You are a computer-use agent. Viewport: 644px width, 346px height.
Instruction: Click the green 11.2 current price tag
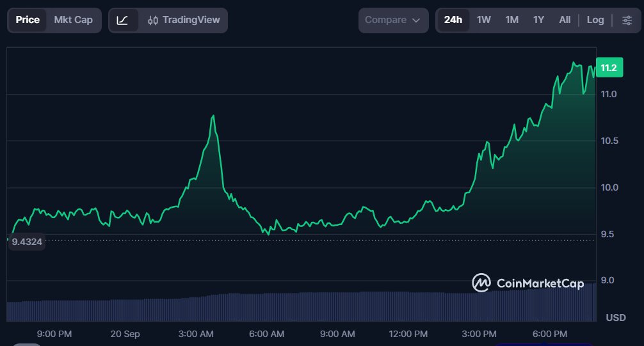609,68
